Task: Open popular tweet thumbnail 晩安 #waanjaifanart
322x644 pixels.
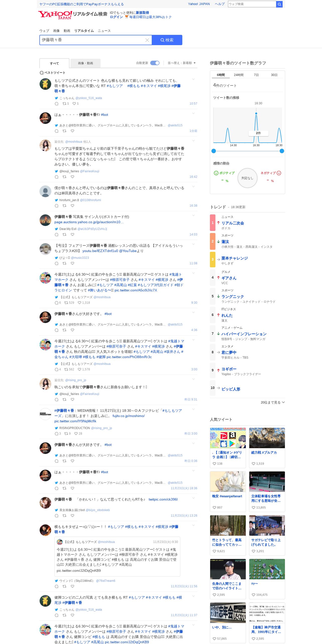Action: pyautogui.click(x=228, y=481)
